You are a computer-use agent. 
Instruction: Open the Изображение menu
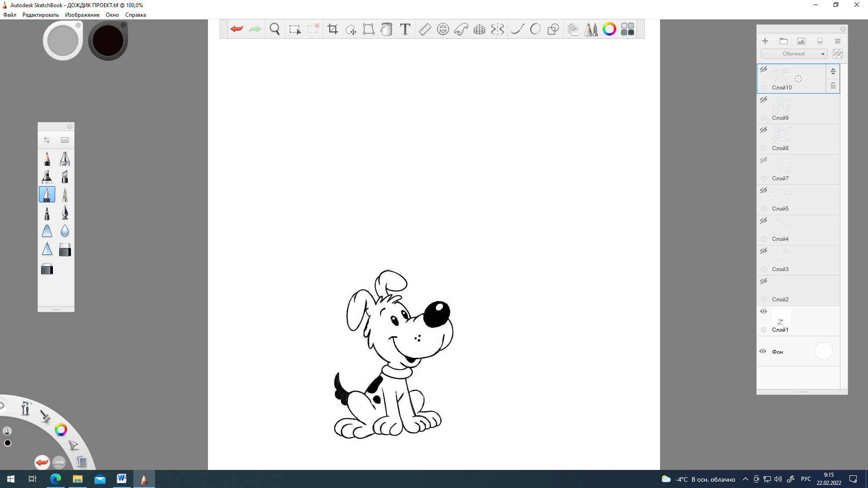click(x=82, y=15)
